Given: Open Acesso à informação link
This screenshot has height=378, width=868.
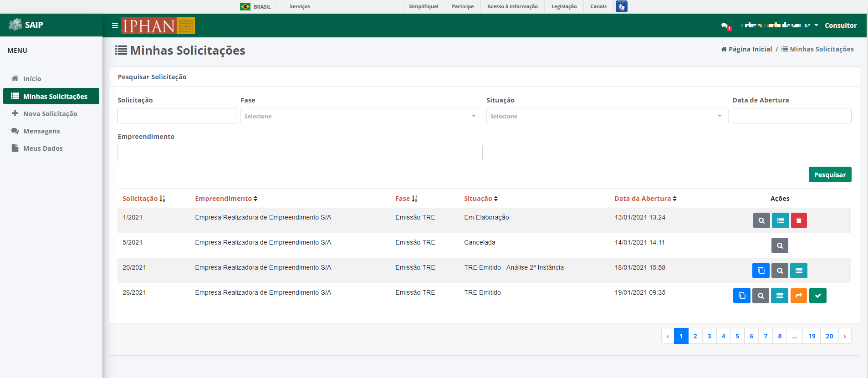Looking at the screenshot, I should point(512,6).
